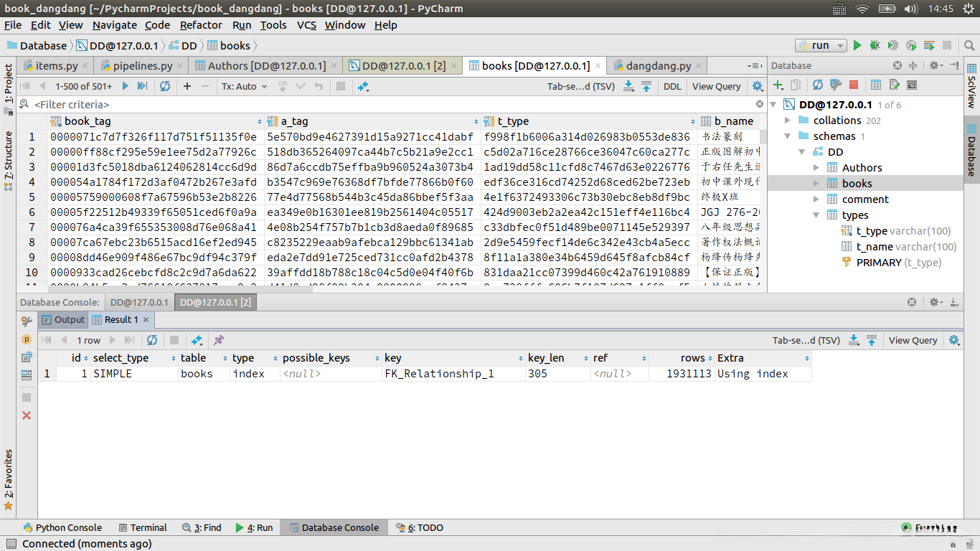Reload the Result 1 query output
Image resolution: width=980 pixels, height=551 pixels.
(x=152, y=340)
